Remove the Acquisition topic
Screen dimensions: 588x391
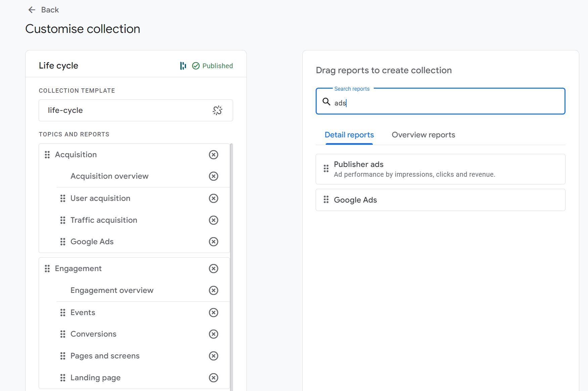[214, 155]
